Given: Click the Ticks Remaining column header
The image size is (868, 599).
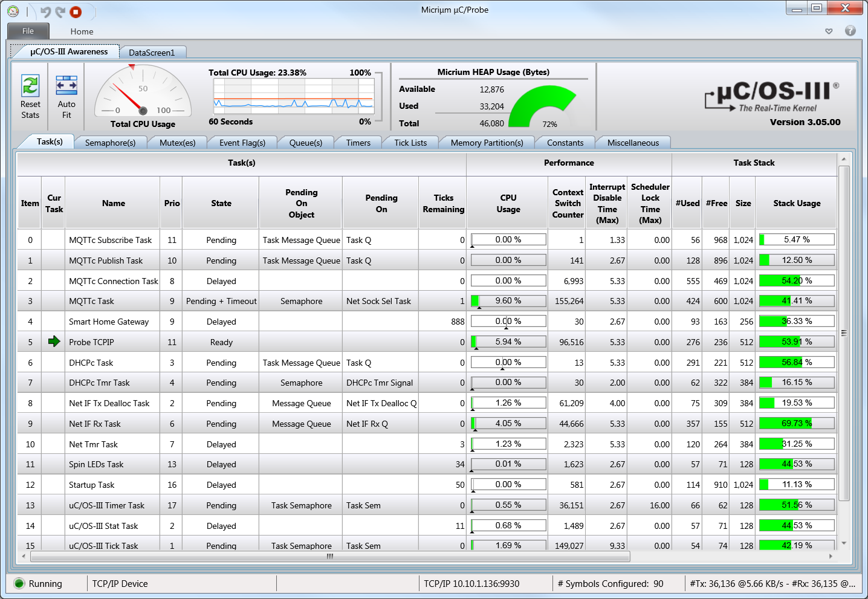Looking at the screenshot, I should tap(443, 203).
